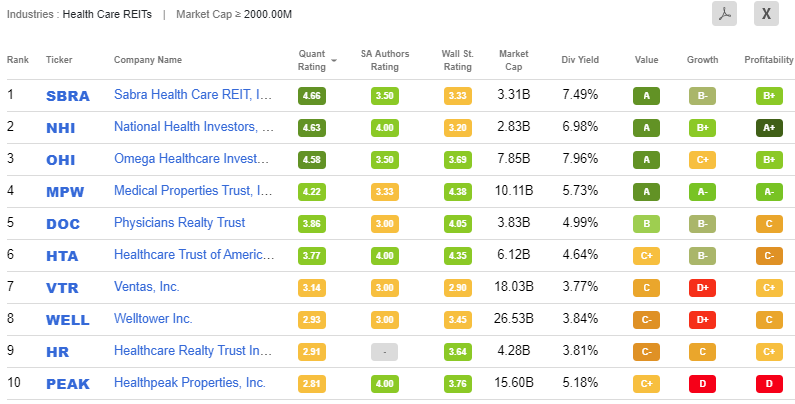This screenshot has width=795, height=404.
Task: Click NHI's A+ profitability grade badge
Action: click(769, 128)
